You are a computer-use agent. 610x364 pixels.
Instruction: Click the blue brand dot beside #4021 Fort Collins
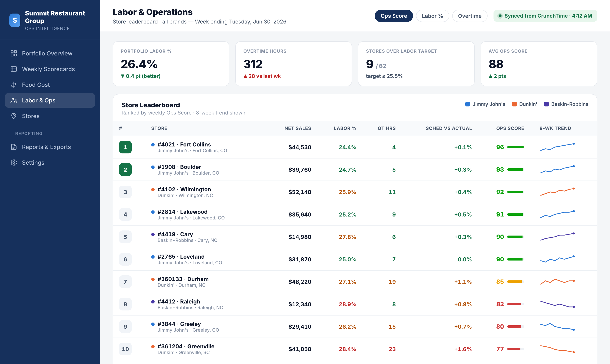[153, 145]
